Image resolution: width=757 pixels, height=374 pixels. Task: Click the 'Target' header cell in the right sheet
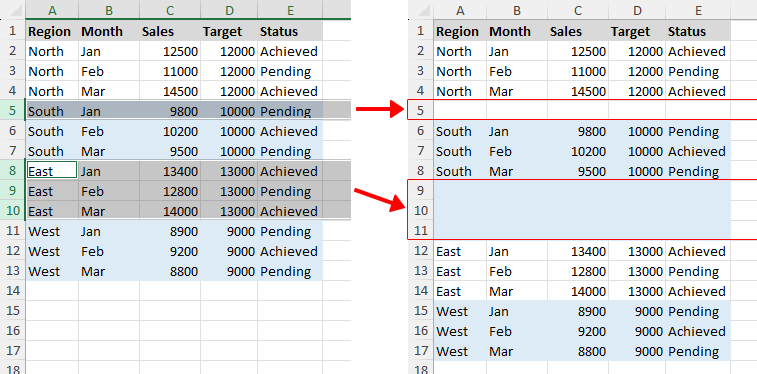click(637, 31)
